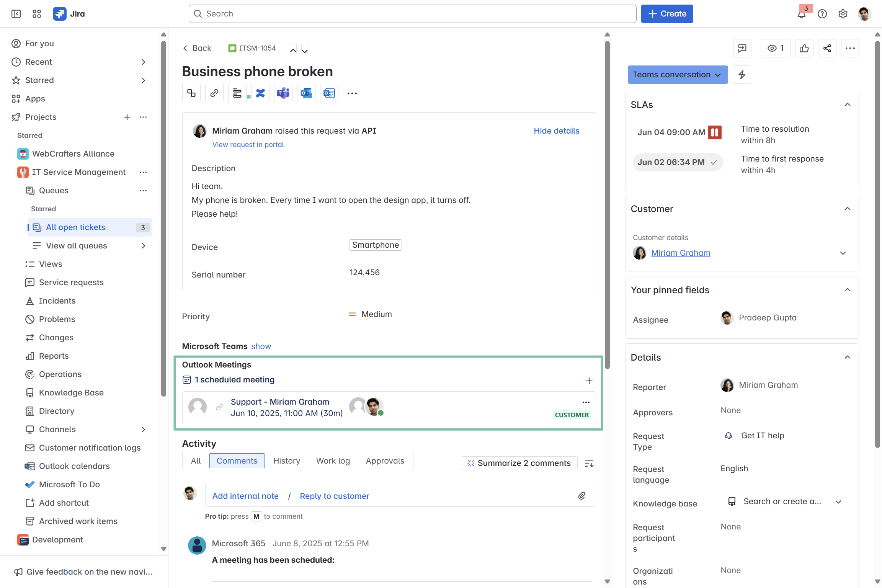Screen dimensions: 882x588
Task: Open notifications bell icon
Action: point(801,14)
